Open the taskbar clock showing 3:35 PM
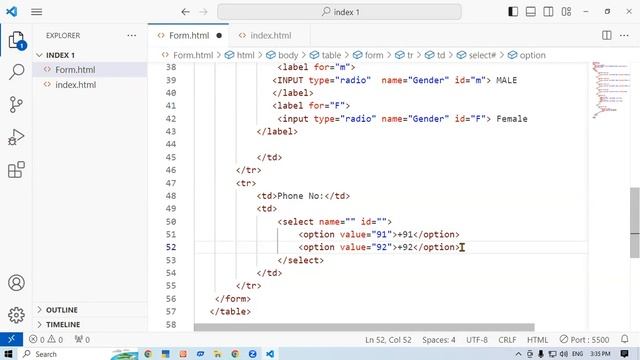This screenshot has height=360, width=640. [600, 354]
